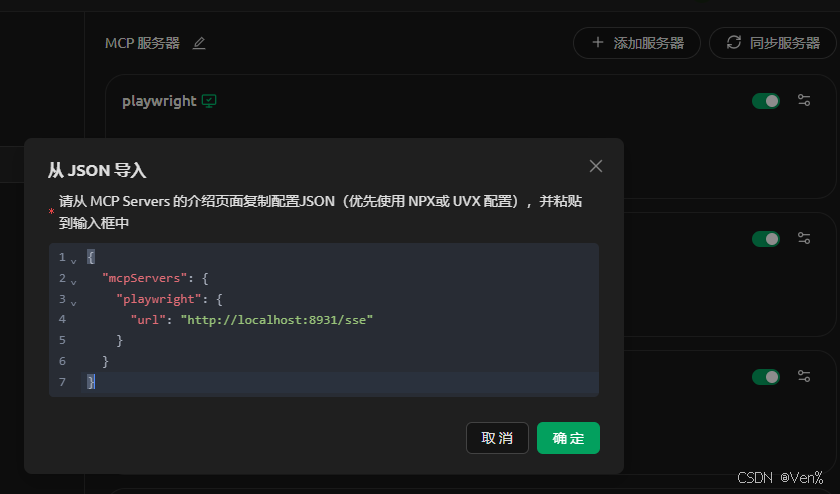This screenshot has width=840, height=494.
Task: Click the 取消 button
Action: click(x=497, y=438)
